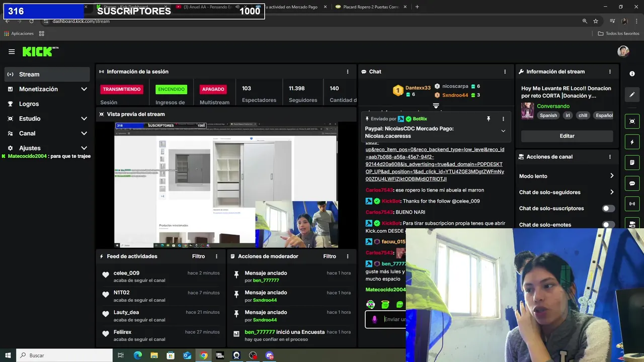Switch to Placard Ropero 2 Puertas tab

(371, 7)
